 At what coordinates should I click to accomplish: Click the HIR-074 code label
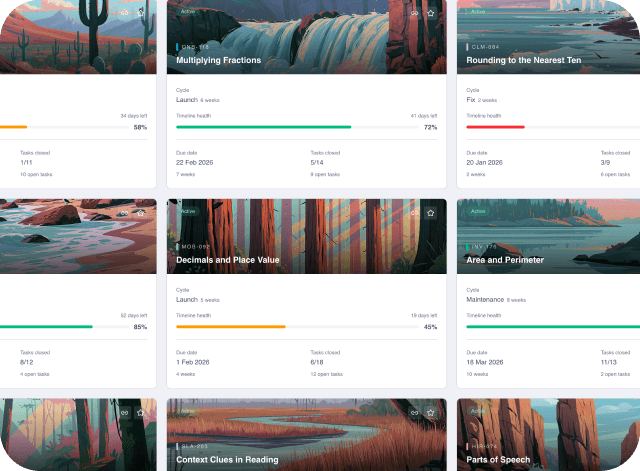pyautogui.click(x=484, y=446)
